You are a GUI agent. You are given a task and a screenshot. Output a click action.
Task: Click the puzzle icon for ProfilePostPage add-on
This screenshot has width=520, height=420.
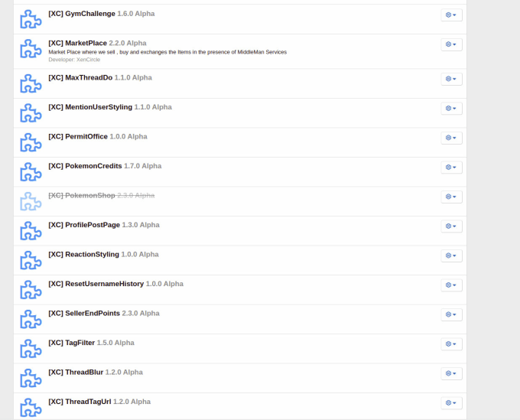coord(31,230)
